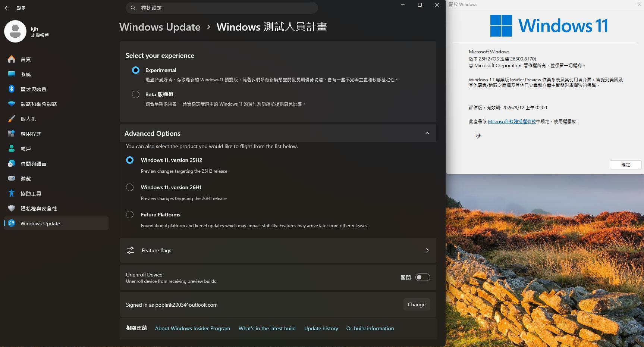This screenshot has width=644, height=347.
Task: Open the 協助工具 accessibility icon
Action: tap(12, 194)
